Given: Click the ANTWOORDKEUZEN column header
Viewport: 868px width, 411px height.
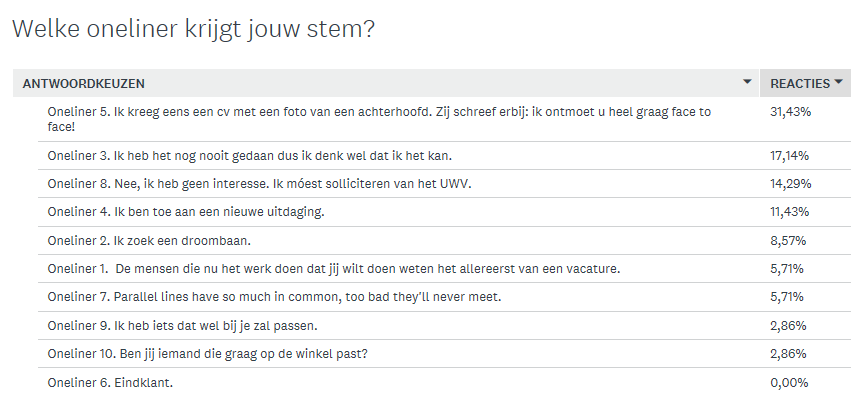Looking at the screenshot, I should [x=84, y=84].
